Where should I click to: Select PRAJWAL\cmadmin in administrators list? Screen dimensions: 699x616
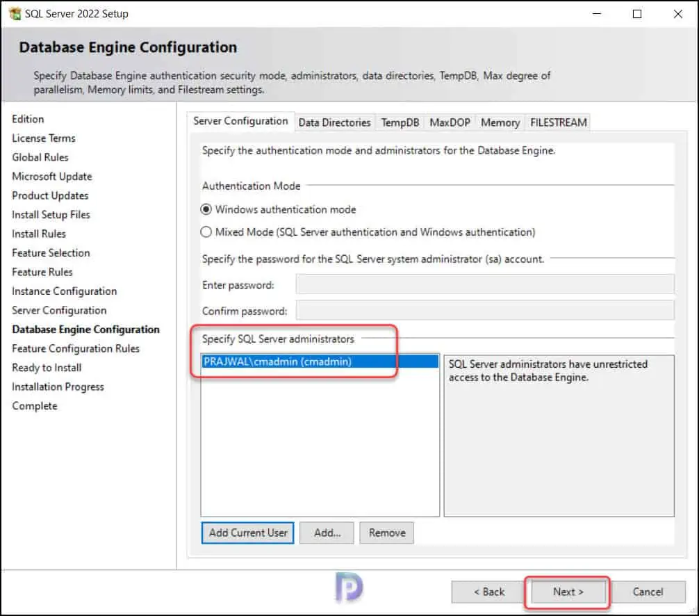(320, 362)
